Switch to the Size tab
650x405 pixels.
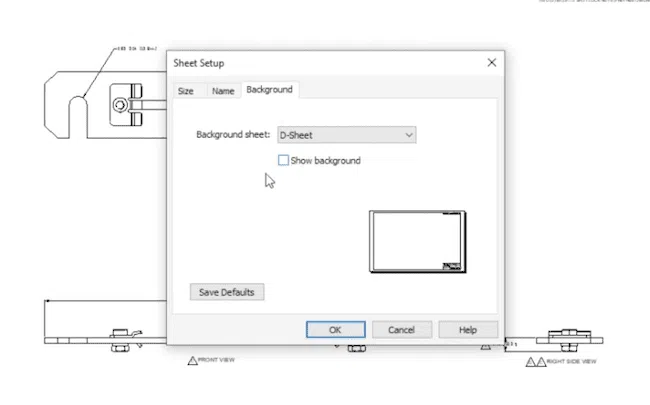coord(186,91)
